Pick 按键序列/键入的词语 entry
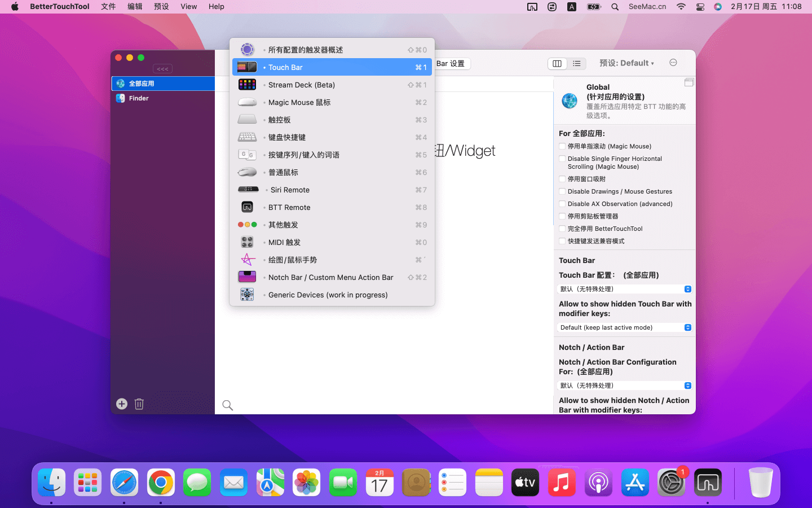Screen dimensions: 812x508 (x=332, y=155)
